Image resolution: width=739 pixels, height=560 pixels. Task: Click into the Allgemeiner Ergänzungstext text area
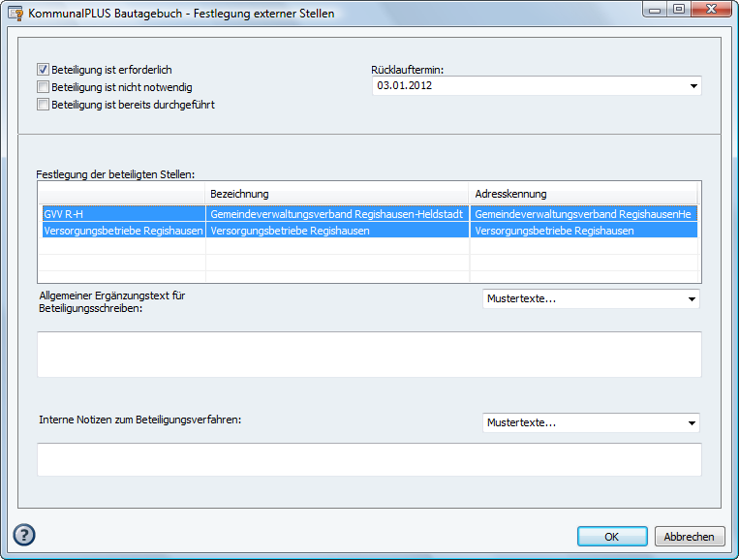tap(368, 354)
